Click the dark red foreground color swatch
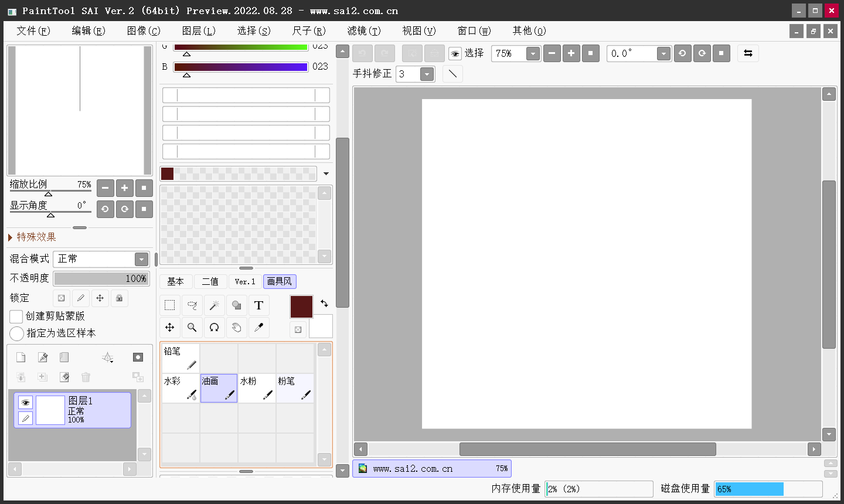Viewport: 844px width, 504px height. (x=302, y=307)
